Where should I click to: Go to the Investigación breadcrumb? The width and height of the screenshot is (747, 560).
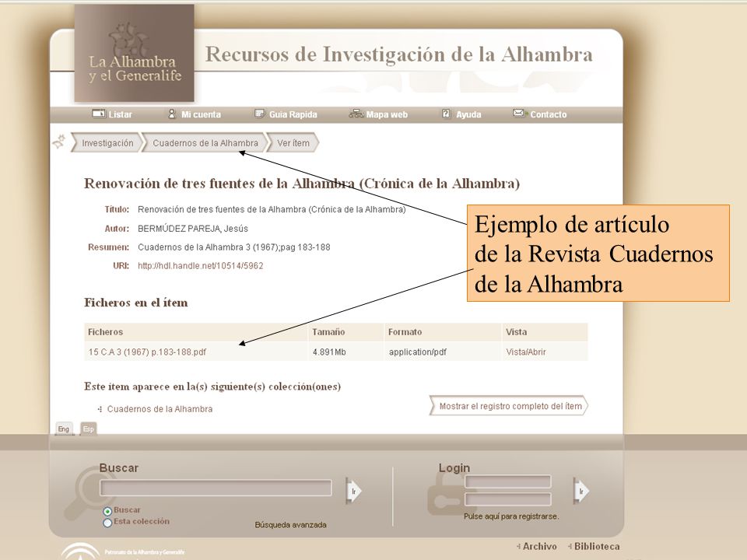[x=107, y=143]
